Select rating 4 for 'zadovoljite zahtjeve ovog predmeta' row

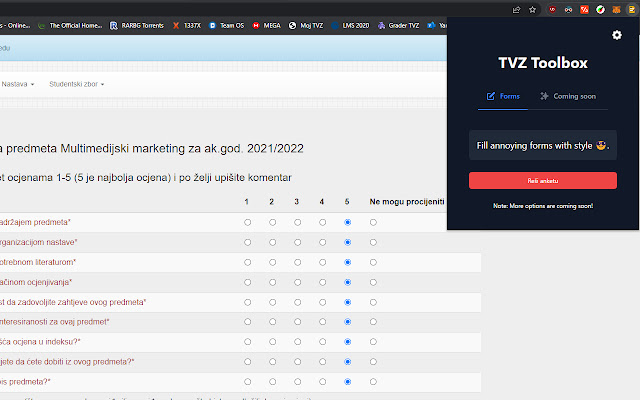(x=322, y=302)
